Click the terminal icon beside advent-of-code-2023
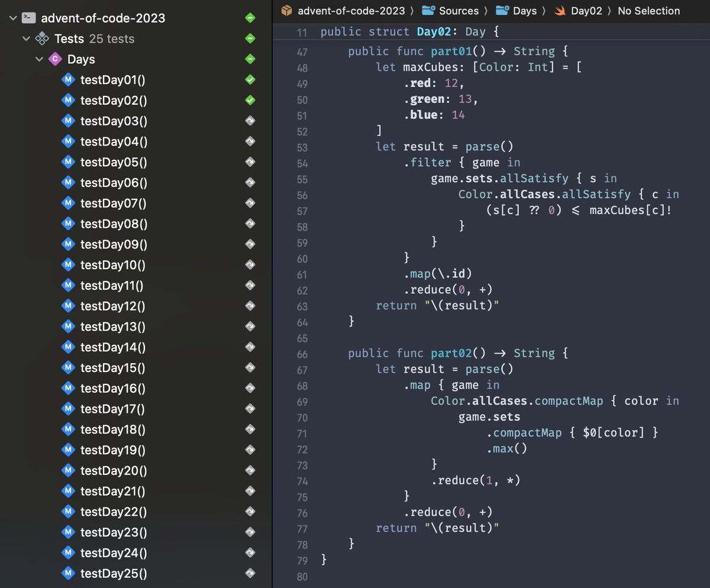This screenshot has width=710, height=588. point(28,18)
